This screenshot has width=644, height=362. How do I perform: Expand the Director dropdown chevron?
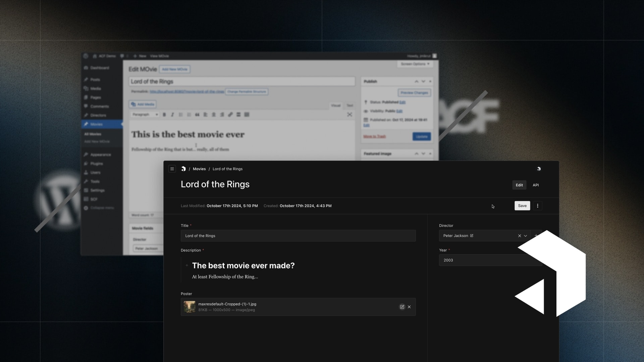pos(526,236)
